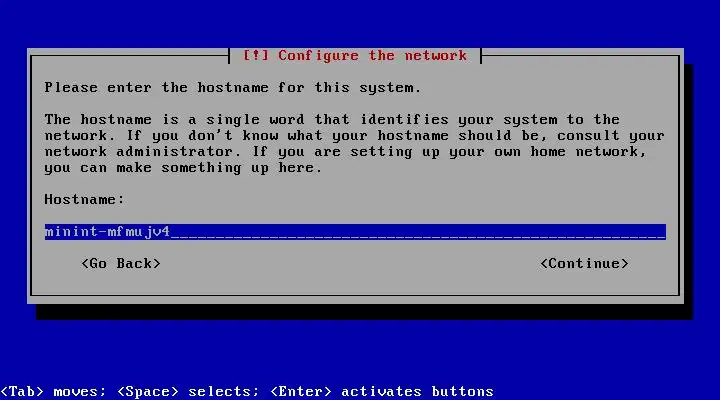Click 'Please enter the hostname for this system.' text
This screenshot has width=720, height=400.
[x=232, y=87]
